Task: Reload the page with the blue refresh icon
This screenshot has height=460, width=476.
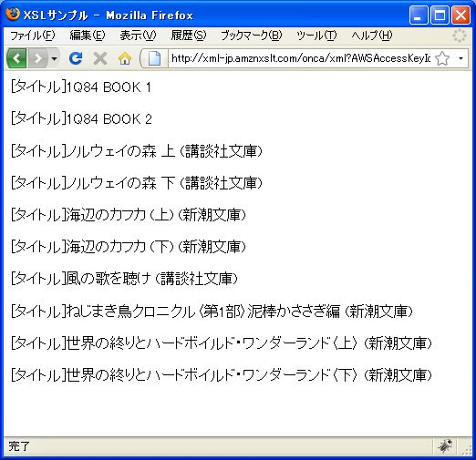Action: coord(76,58)
